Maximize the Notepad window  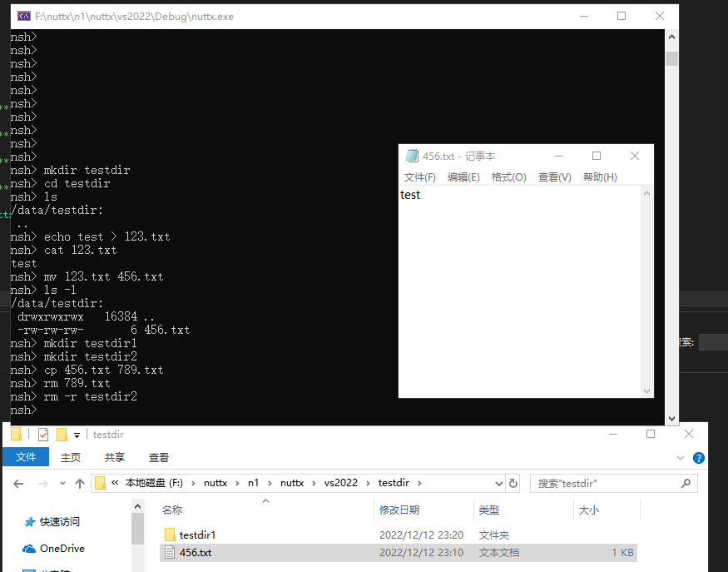coord(597,157)
